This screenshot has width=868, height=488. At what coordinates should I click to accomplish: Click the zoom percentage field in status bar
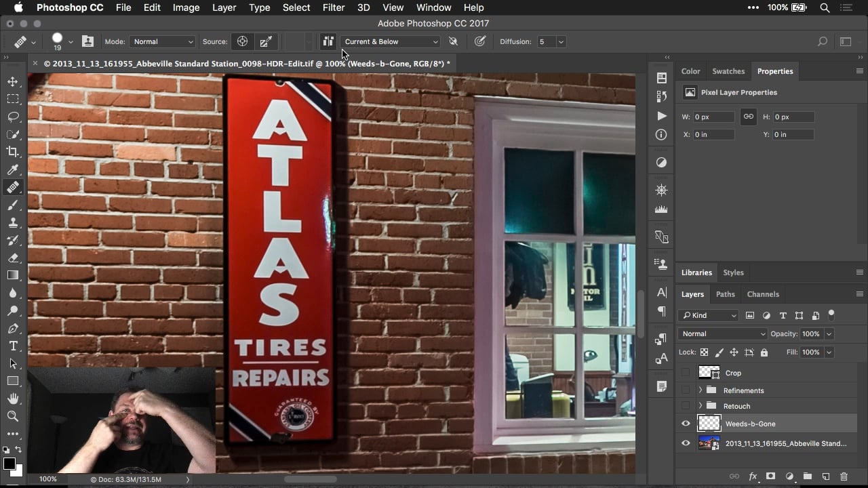(x=48, y=479)
